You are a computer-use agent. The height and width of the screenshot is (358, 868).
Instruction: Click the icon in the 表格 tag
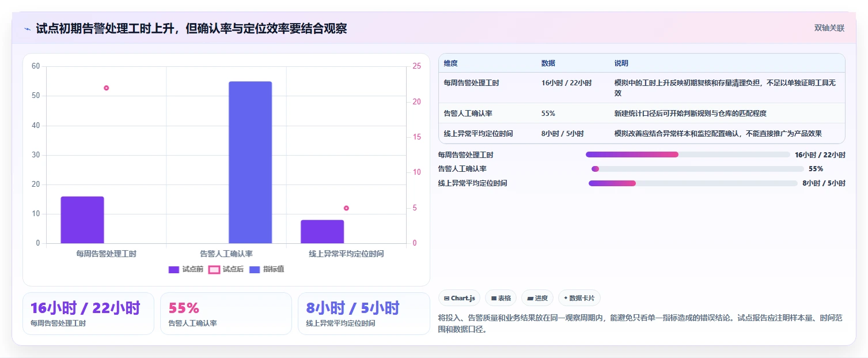click(x=494, y=299)
